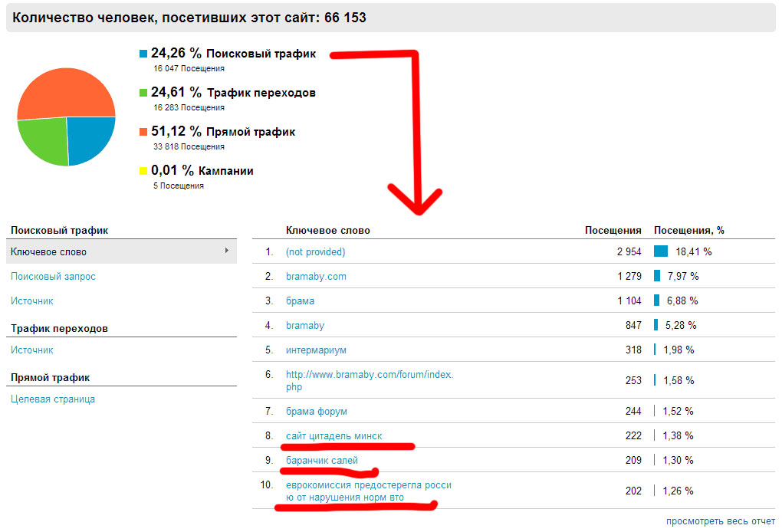Screen dimensions: 782x532
Task: Click the 51,12 % Прямой трафик label
Action: click(x=223, y=132)
